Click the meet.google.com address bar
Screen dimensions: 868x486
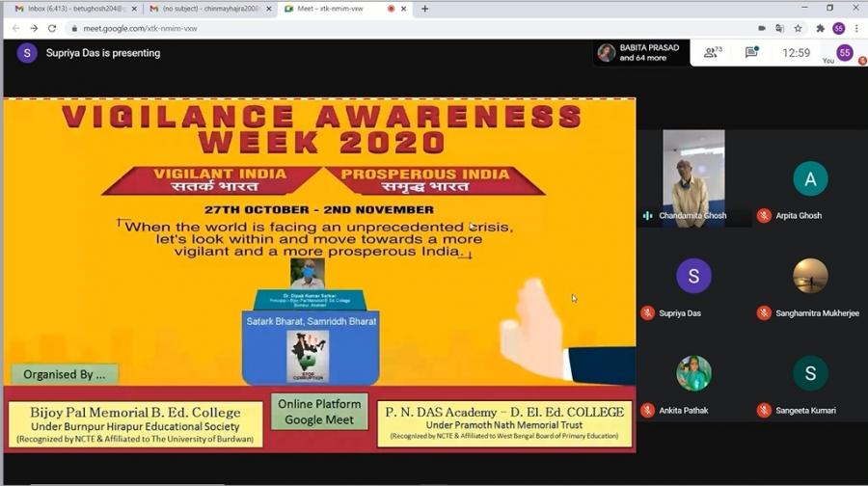(x=386, y=29)
